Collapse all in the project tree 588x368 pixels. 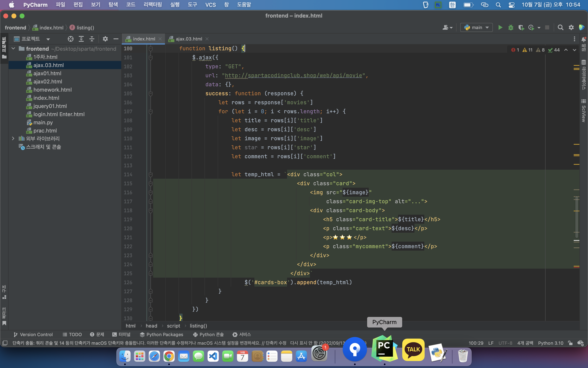pyautogui.click(x=92, y=39)
